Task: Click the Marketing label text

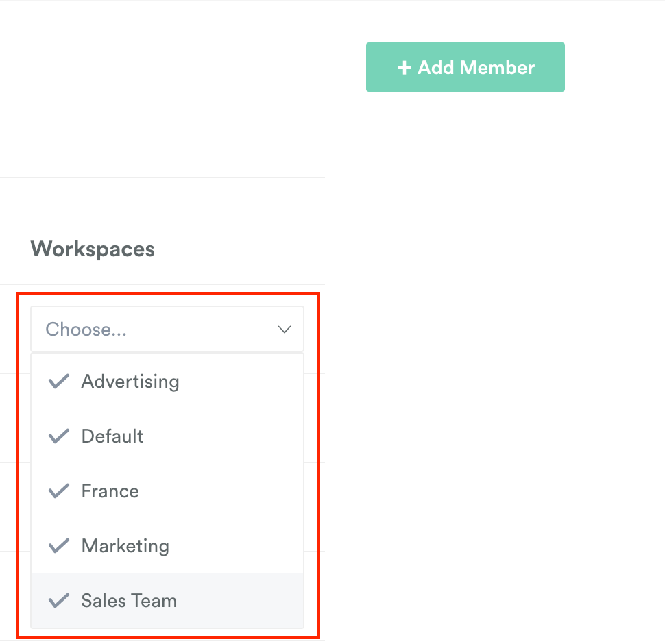Action: point(125,546)
